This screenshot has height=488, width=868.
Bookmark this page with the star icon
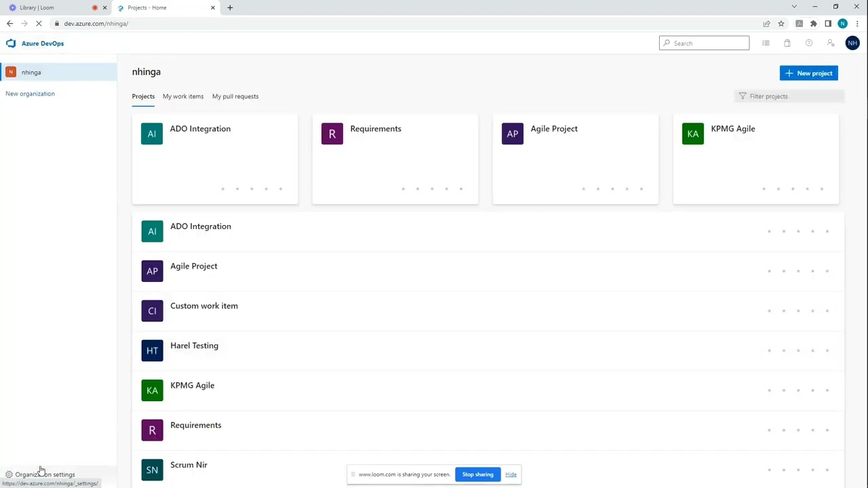coord(781,24)
